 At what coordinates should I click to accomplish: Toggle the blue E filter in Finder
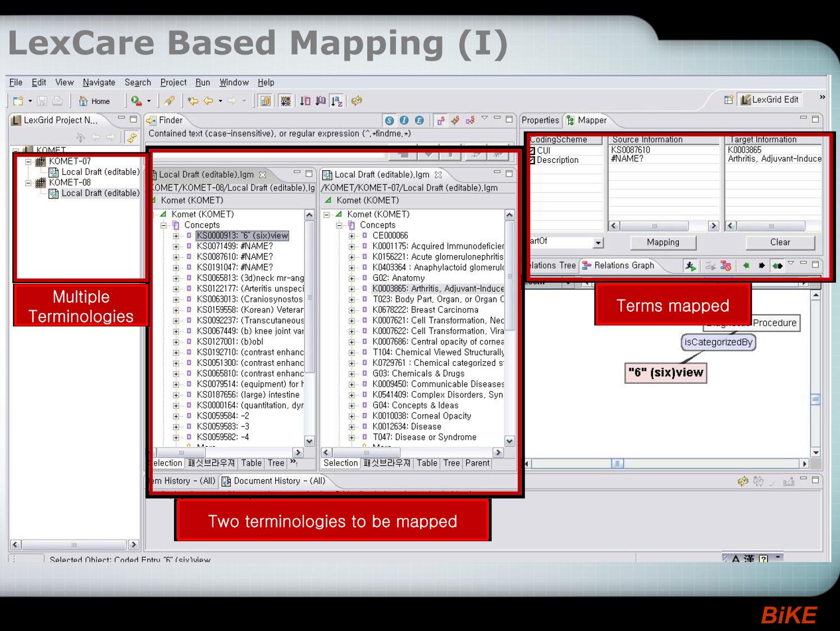(x=419, y=120)
